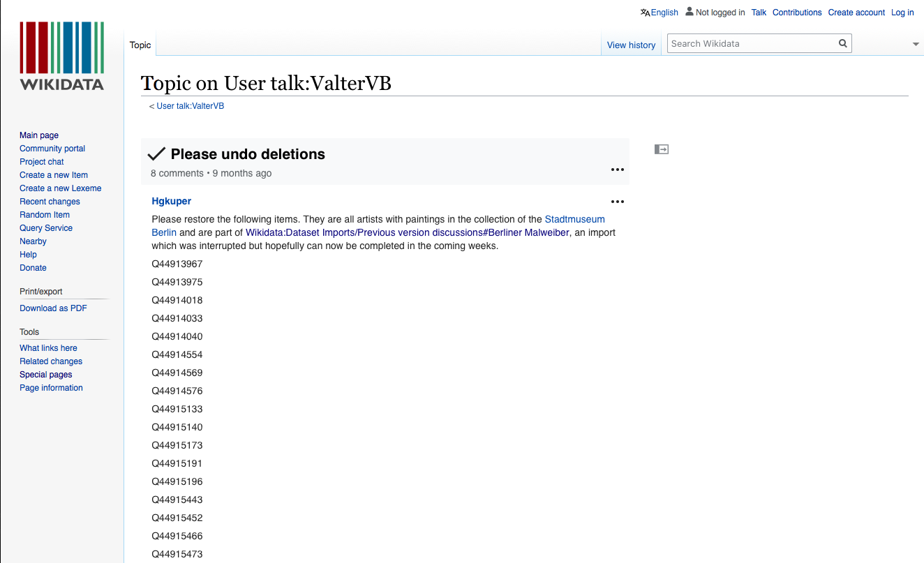Click the user icon beside Not logged in
924x563 pixels.
click(x=690, y=12)
